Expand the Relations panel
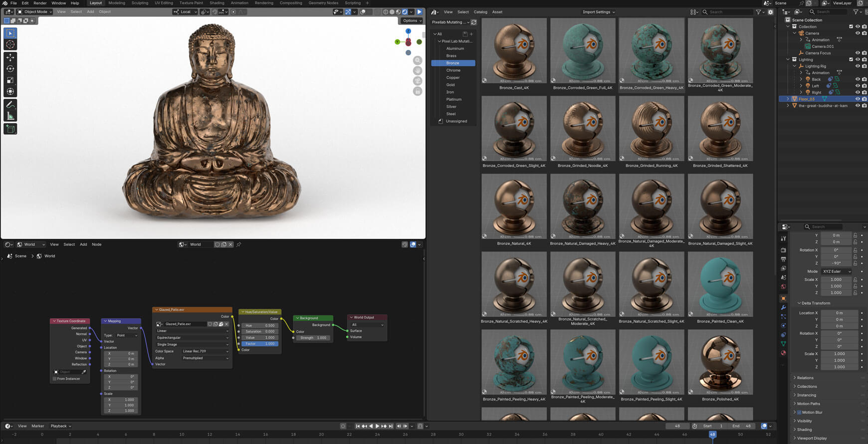 (805, 378)
